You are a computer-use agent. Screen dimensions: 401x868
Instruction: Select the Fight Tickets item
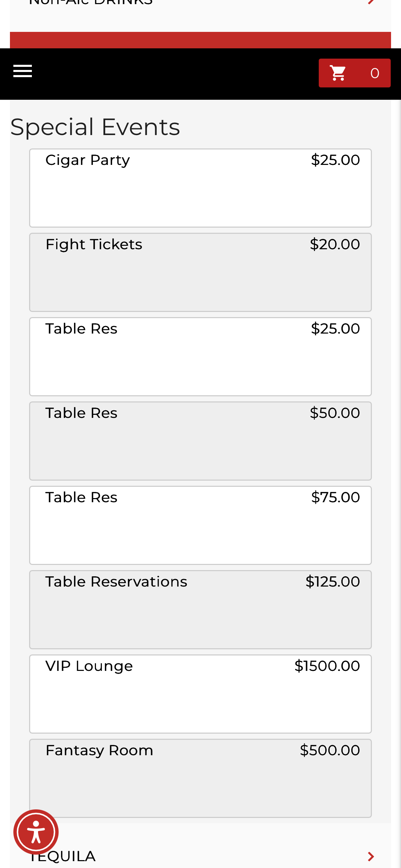[200, 272]
